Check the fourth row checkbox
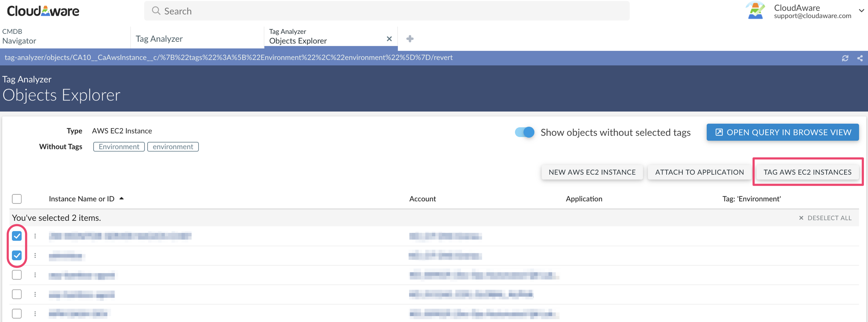The height and width of the screenshot is (322, 868). click(x=17, y=294)
